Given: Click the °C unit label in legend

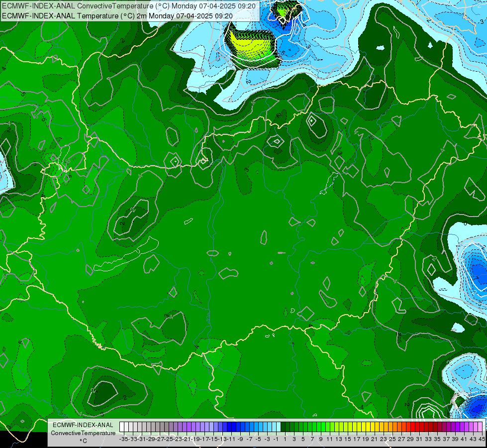Looking at the screenshot, I should click(83, 441).
